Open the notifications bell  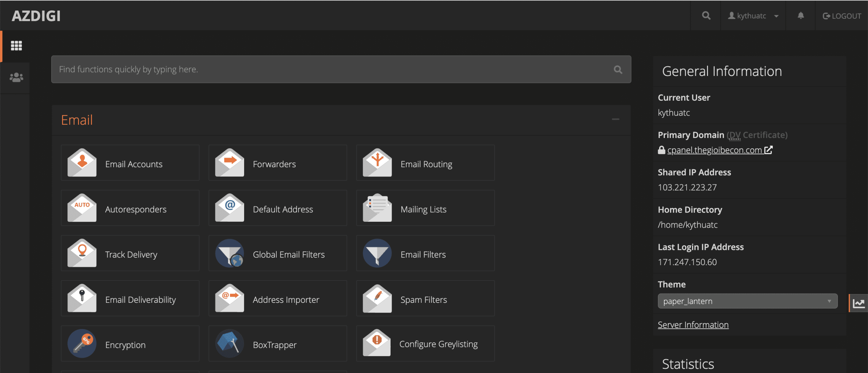(800, 15)
